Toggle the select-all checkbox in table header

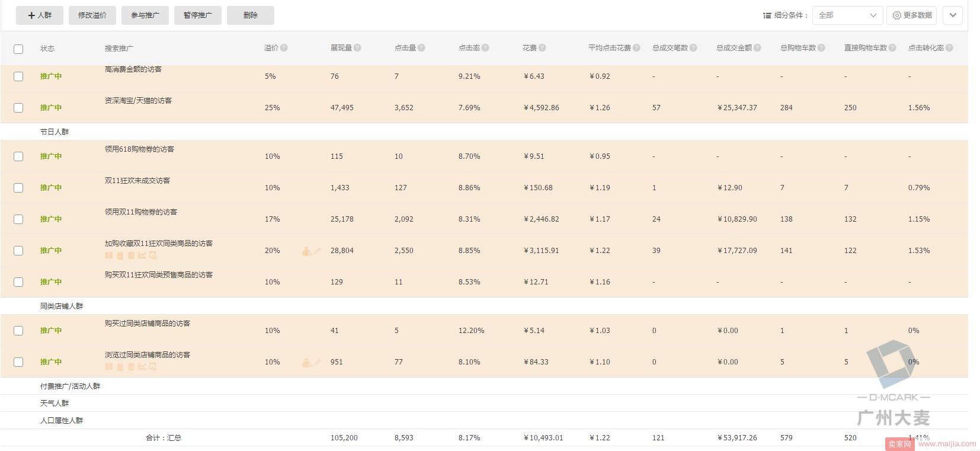(18, 49)
